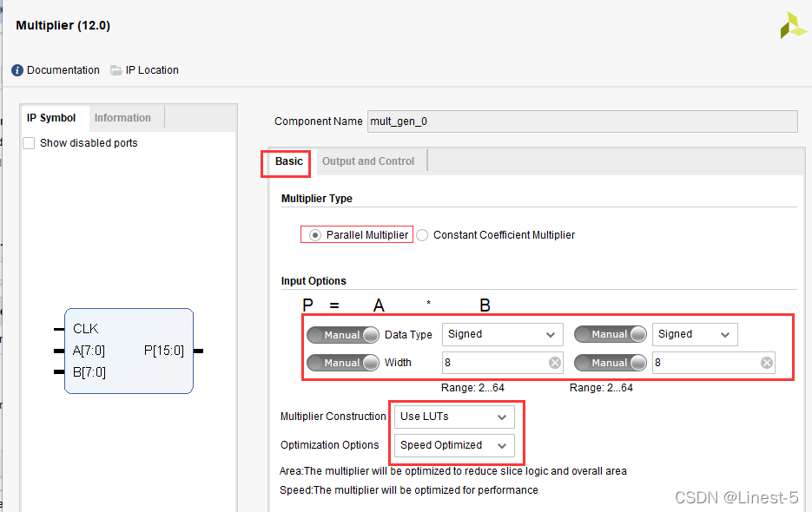Viewport: 812px width, 512px height.
Task: Click the Multiplier Construction label
Action: coord(333,417)
